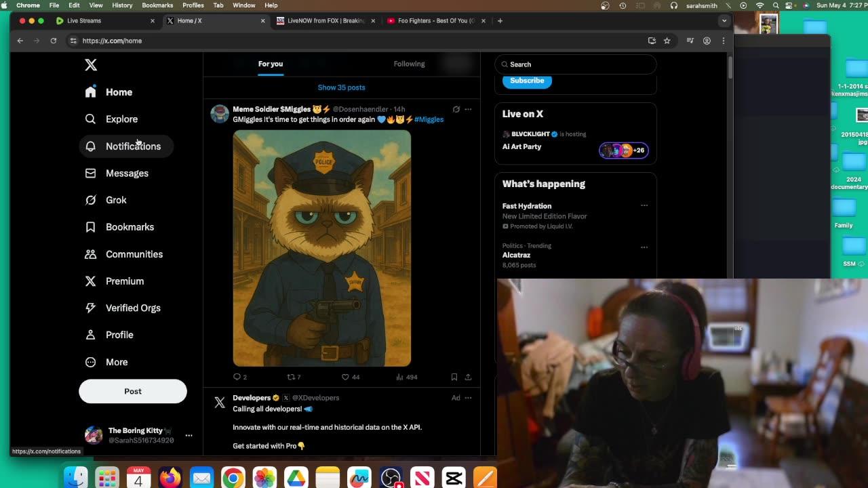Like the Meme Soldier post
Image resolution: width=868 pixels, height=488 pixels.
pyautogui.click(x=351, y=377)
